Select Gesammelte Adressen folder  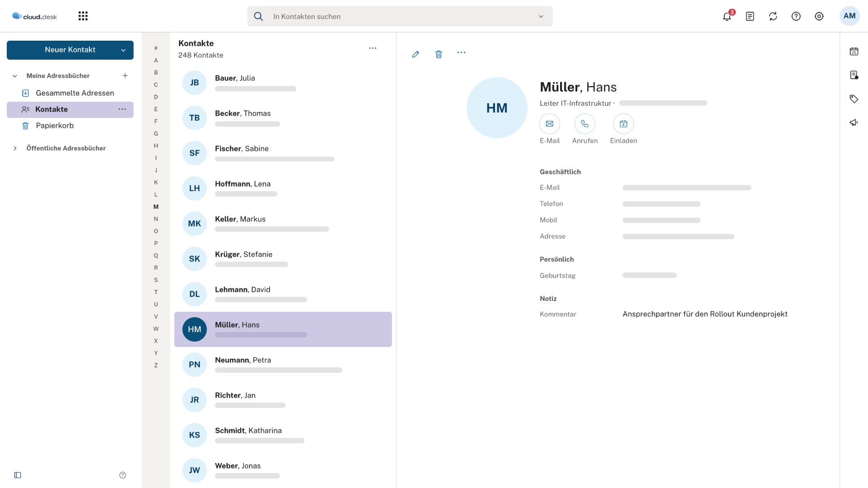click(70, 93)
